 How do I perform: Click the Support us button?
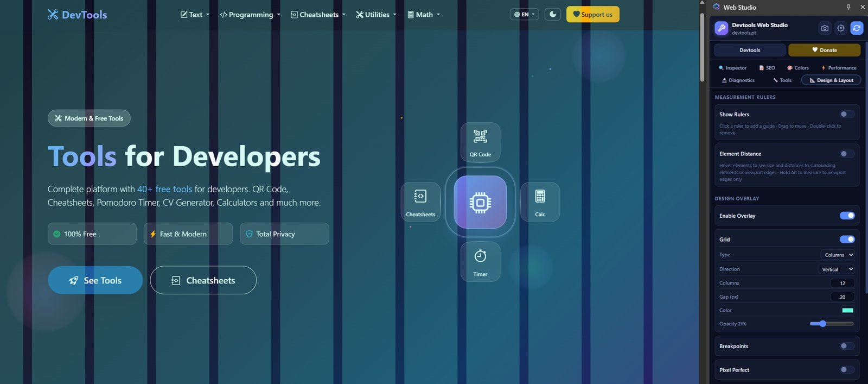[x=593, y=14]
